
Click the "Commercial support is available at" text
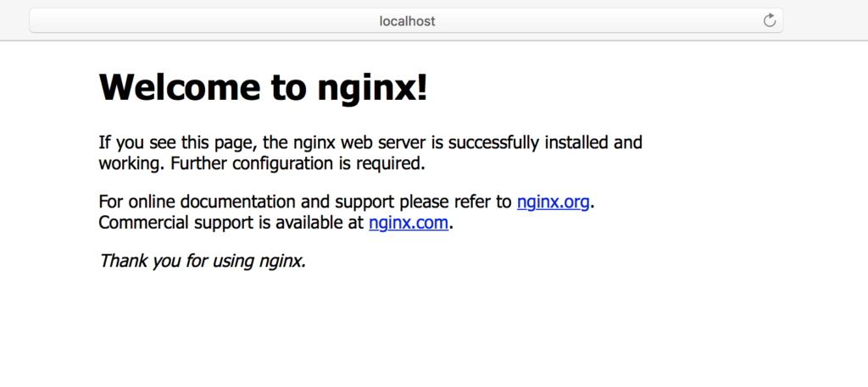click(x=231, y=223)
